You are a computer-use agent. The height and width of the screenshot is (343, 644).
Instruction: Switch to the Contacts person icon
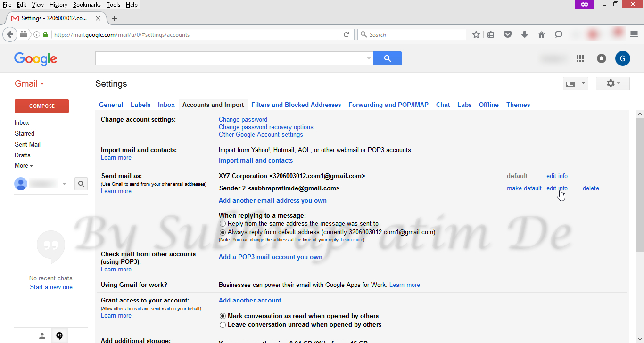pyautogui.click(x=42, y=336)
